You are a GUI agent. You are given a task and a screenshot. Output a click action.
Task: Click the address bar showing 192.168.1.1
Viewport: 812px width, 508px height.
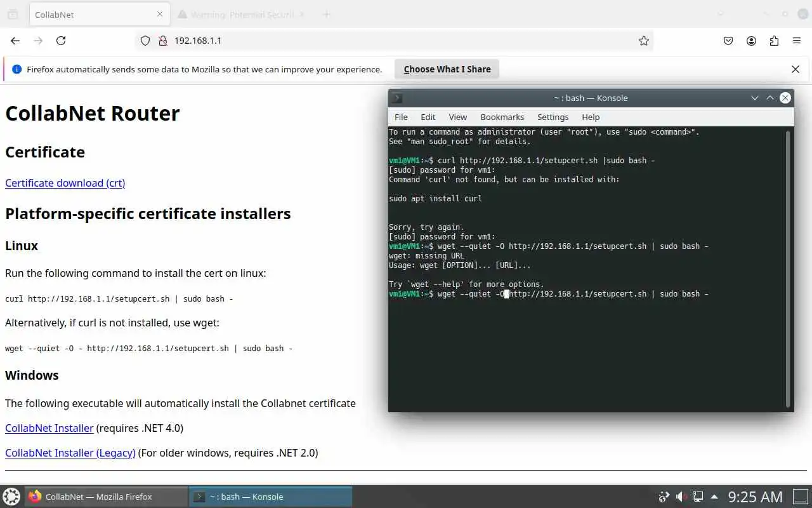point(393,41)
